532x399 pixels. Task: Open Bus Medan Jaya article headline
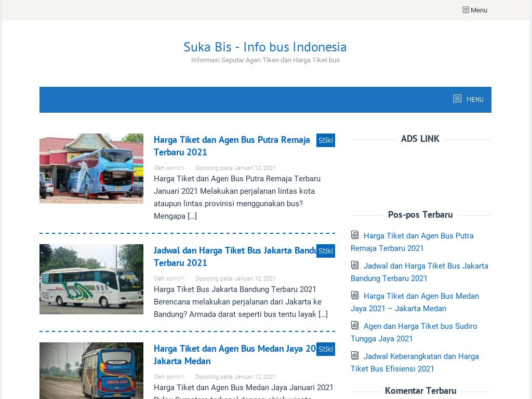[235, 355]
